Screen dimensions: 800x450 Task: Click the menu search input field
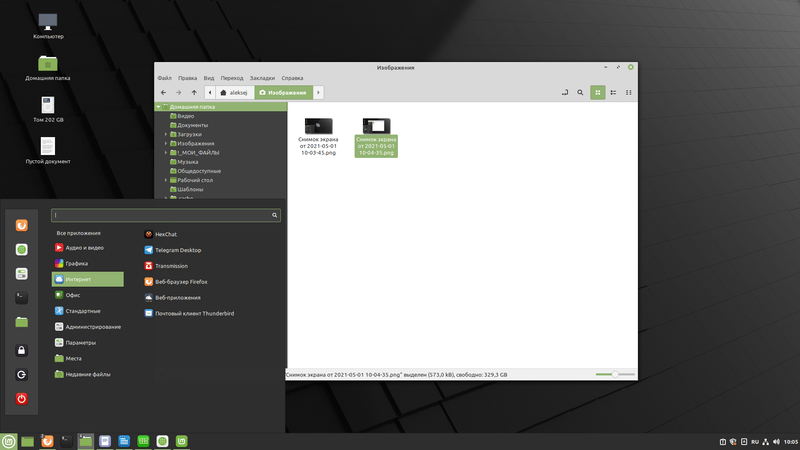166,215
